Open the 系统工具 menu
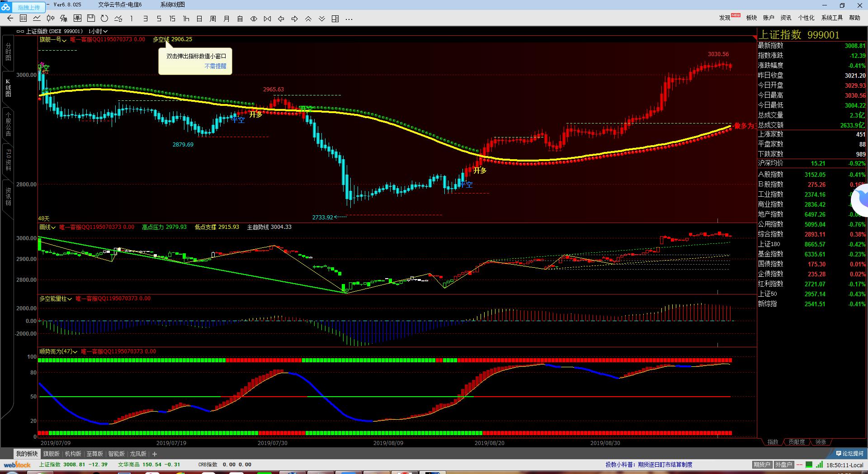The image size is (868, 474). [x=832, y=18]
